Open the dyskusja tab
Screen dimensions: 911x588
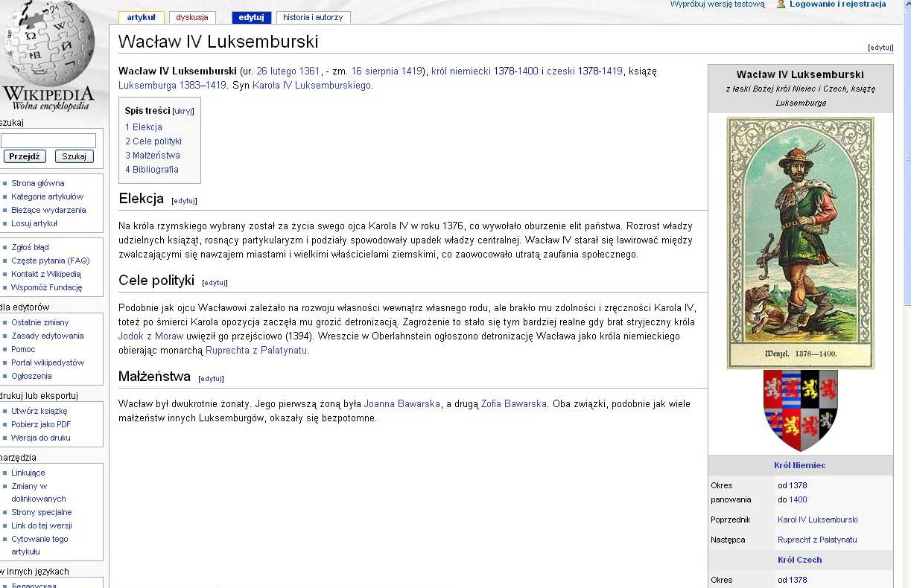pyautogui.click(x=192, y=17)
